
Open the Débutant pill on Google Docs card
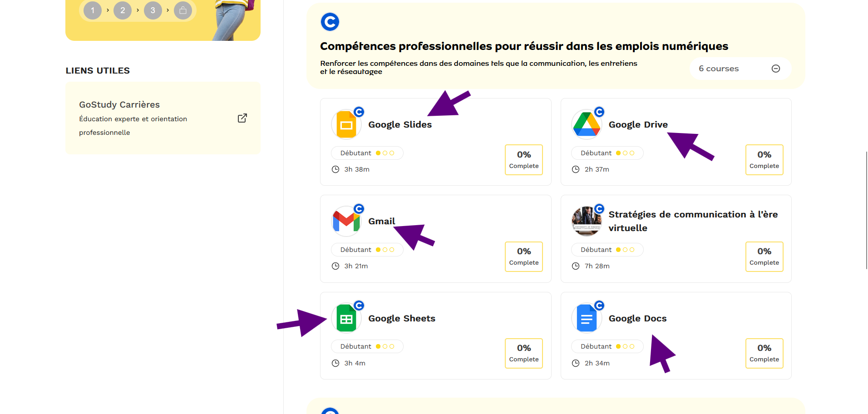(x=607, y=346)
